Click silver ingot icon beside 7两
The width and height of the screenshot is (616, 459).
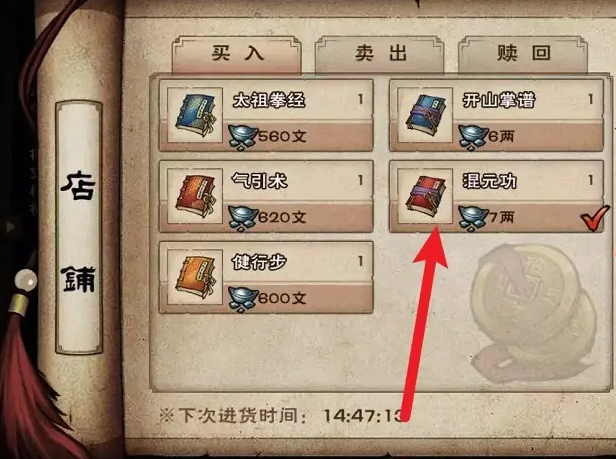(473, 218)
